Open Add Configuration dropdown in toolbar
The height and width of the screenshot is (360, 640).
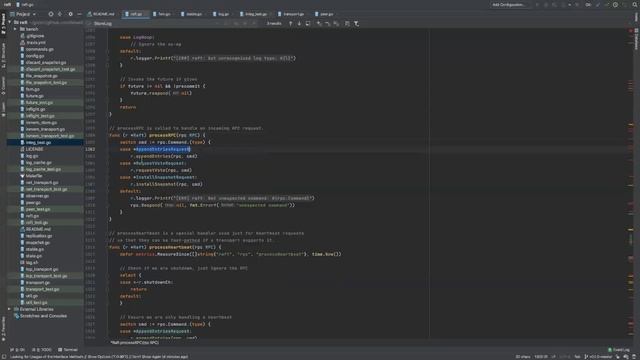pos(509,5)
